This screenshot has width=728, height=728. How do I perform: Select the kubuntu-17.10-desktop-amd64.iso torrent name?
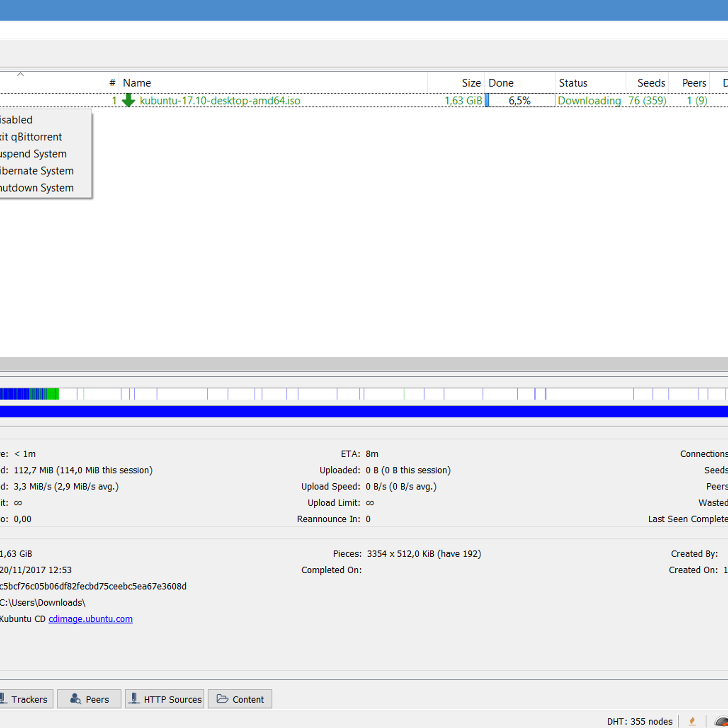pyautogui.click(x=220, y=101)
